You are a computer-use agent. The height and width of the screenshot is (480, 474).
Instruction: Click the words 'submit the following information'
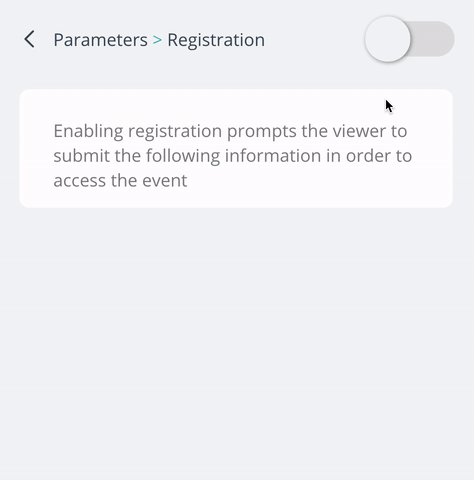(187, 156)
